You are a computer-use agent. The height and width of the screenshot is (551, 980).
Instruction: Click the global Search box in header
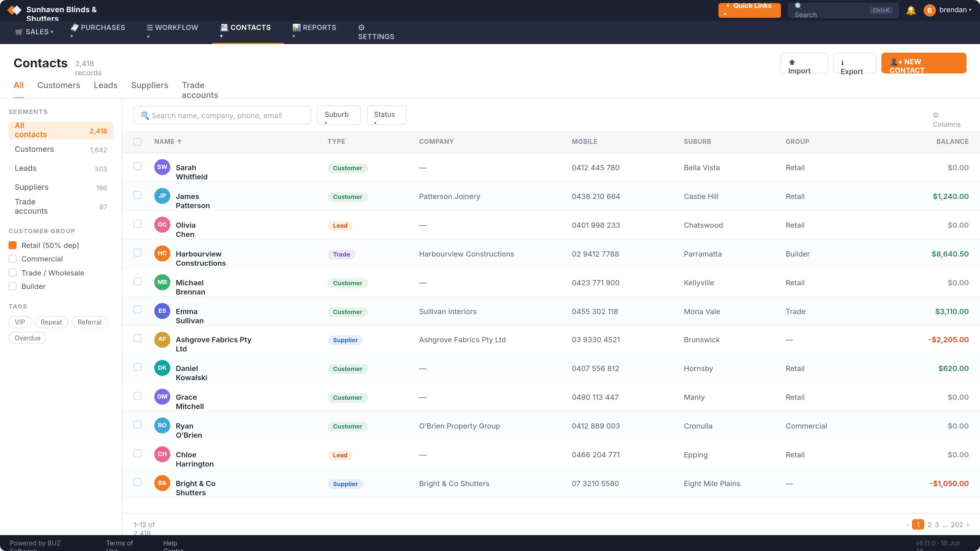click(x=843, y=10)
